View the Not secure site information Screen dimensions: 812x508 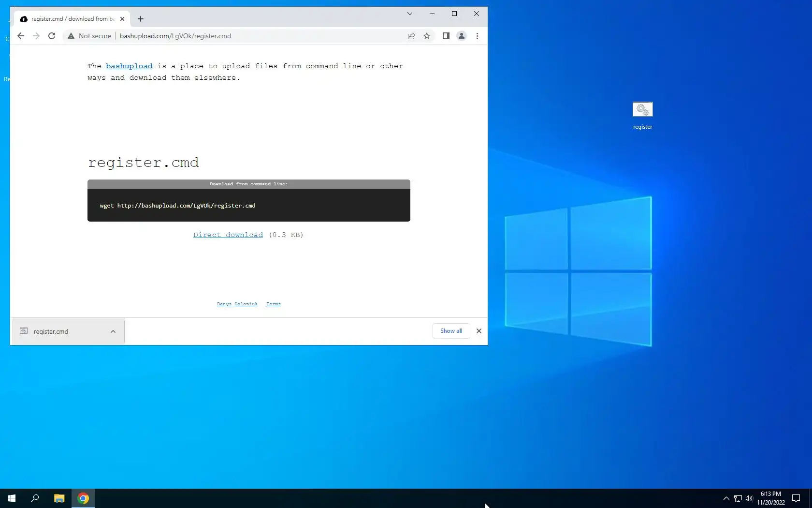pyautogui.click(x=89, y=36)
